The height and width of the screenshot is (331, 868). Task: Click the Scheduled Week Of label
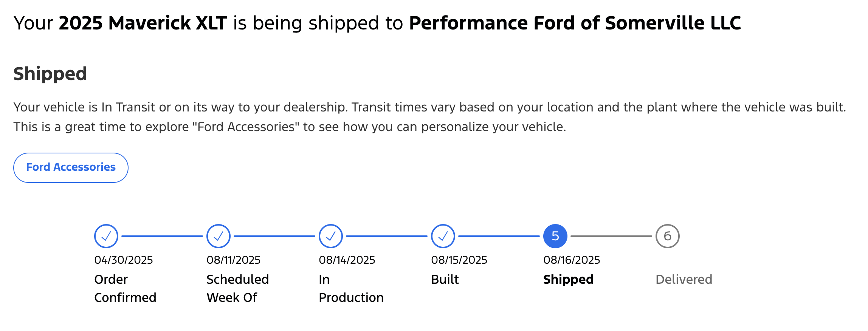tap(237, 288)
